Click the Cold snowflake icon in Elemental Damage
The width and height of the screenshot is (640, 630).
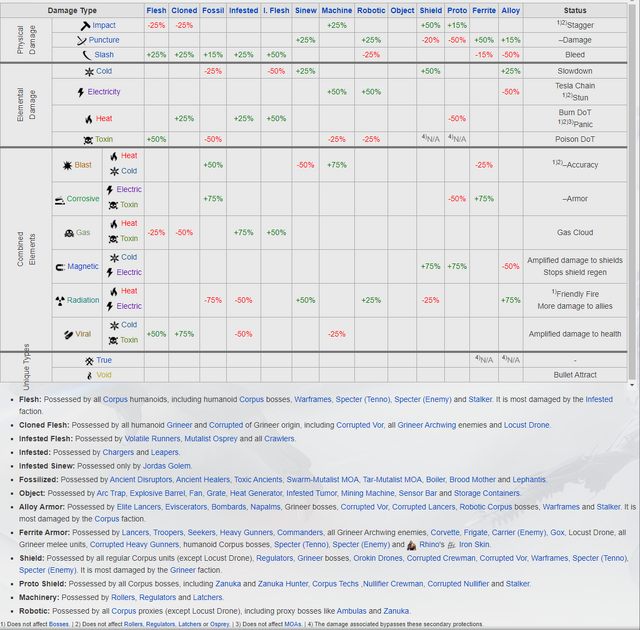(x=89, y=72)
